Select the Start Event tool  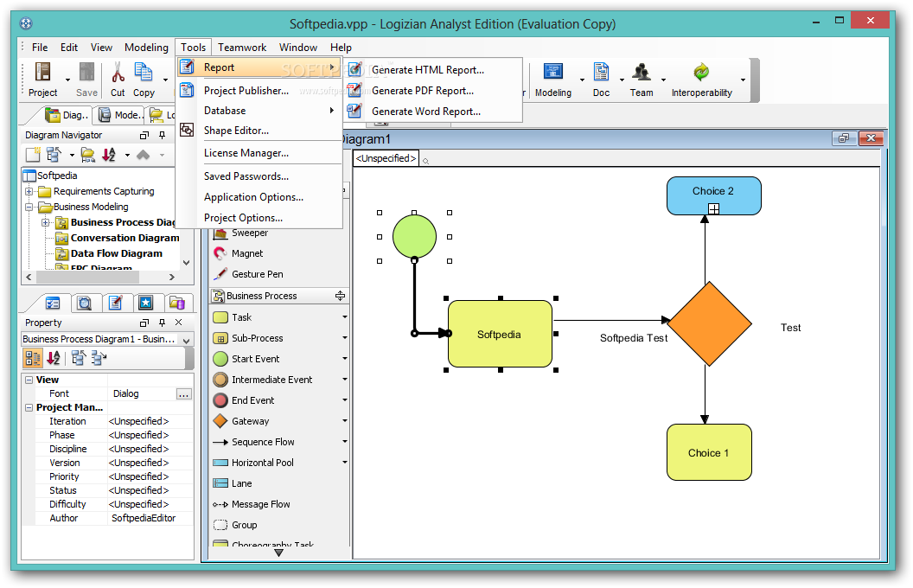click(x=255, y=359)
